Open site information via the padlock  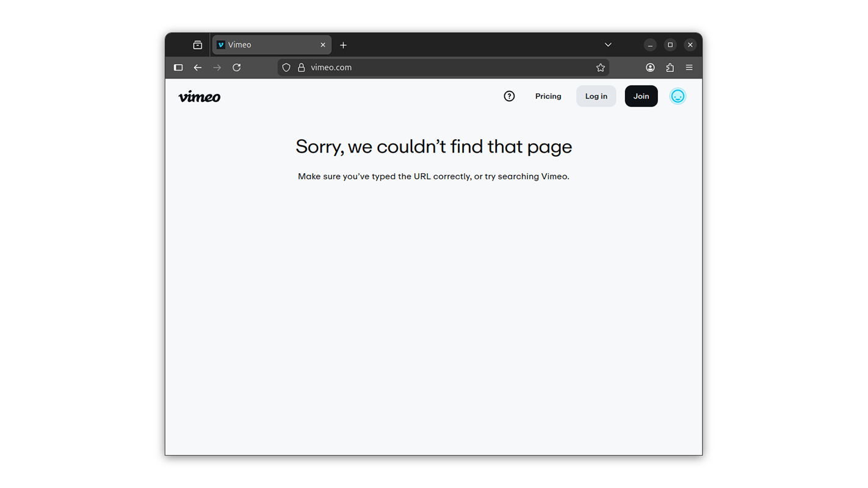coord(301,67)
